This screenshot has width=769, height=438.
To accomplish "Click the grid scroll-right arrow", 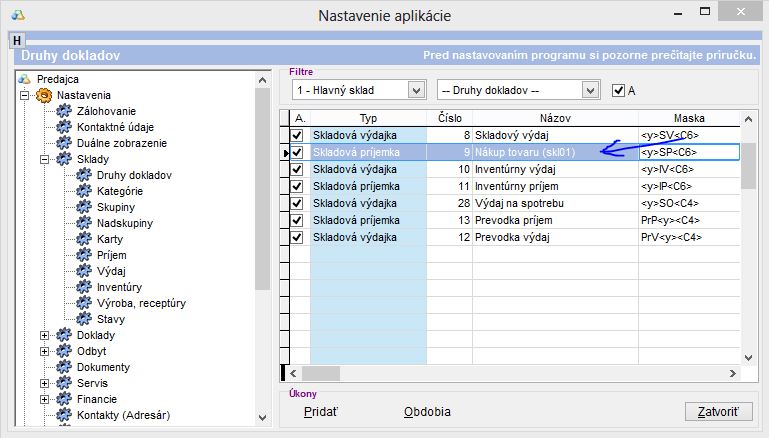I will click(733, 373).
